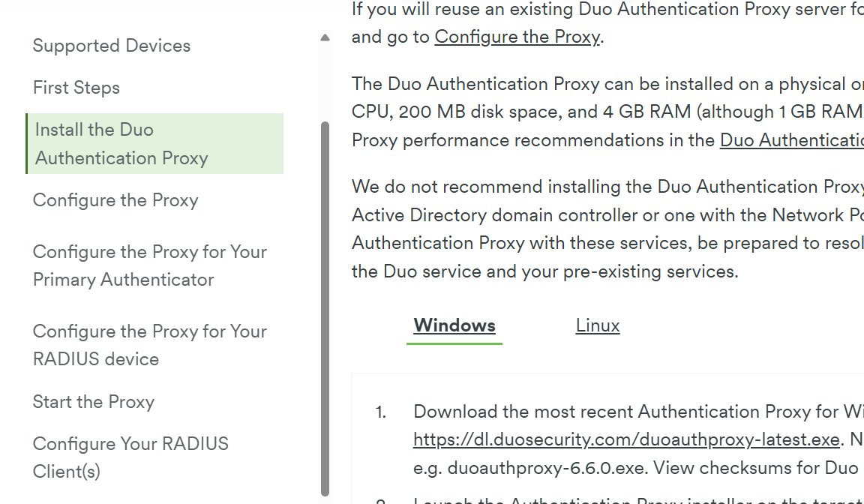Click the duoauthproxy-latest.exe download link
Viewport: 864px width, 504px height.
pos(626,439)
